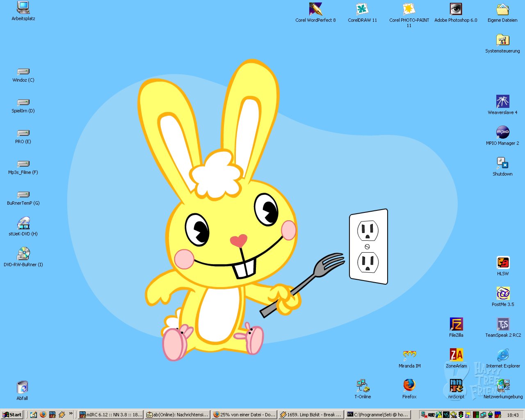Screen dimensions: 525x420
Task: Click the Firefox download progress taskbar button
Action: [244, 415]
